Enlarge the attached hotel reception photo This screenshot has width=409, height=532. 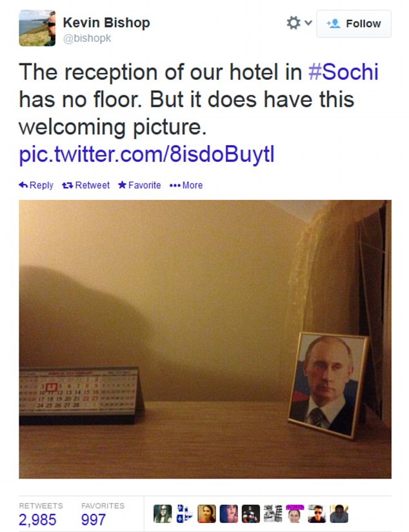pos(204,339)
